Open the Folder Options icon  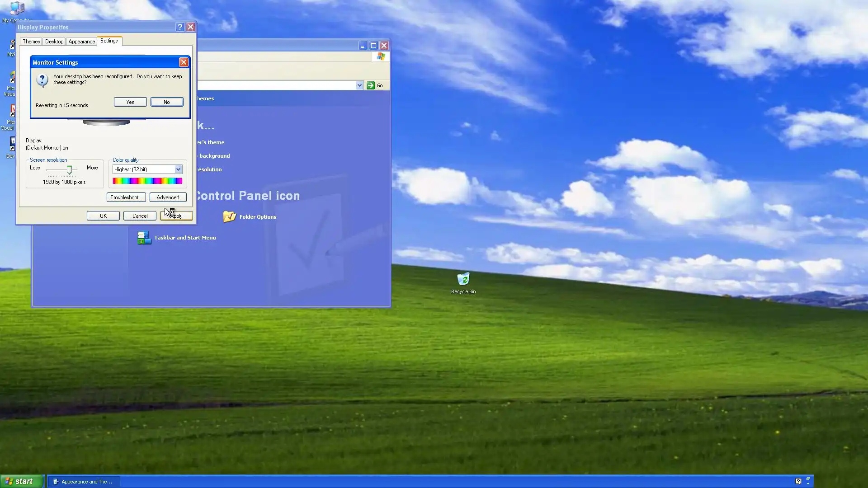coord(230,217)
